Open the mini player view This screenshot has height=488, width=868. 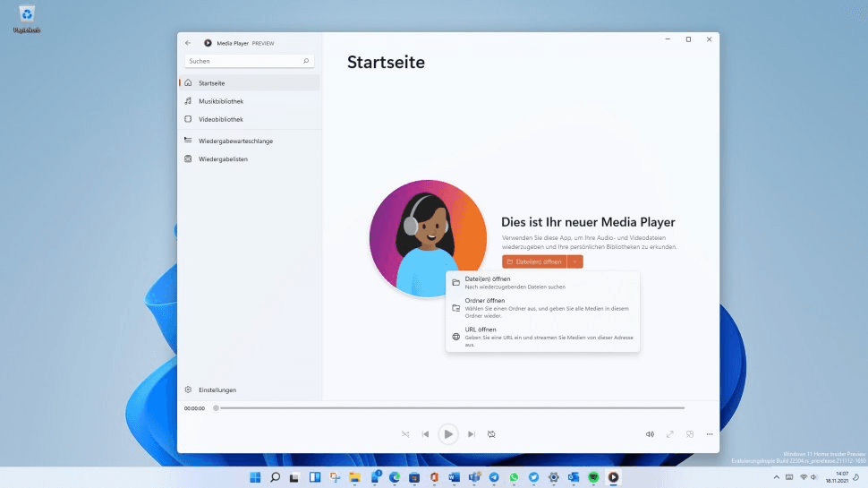690,434
